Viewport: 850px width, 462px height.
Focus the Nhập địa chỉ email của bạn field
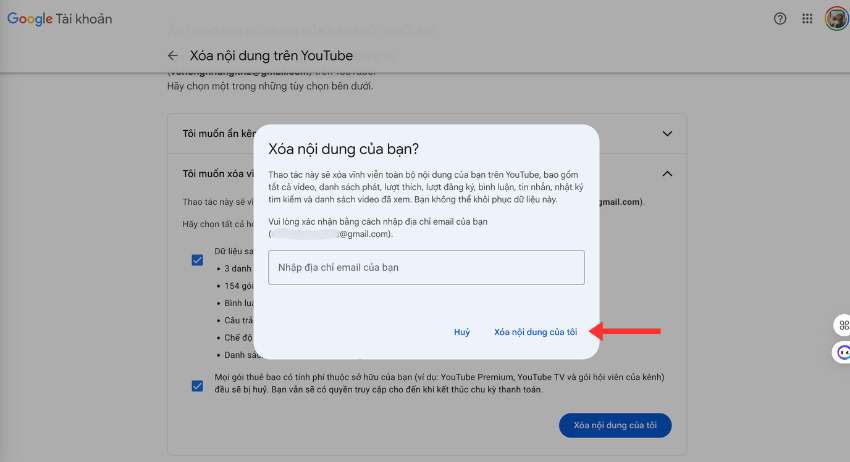click(426, 267)
